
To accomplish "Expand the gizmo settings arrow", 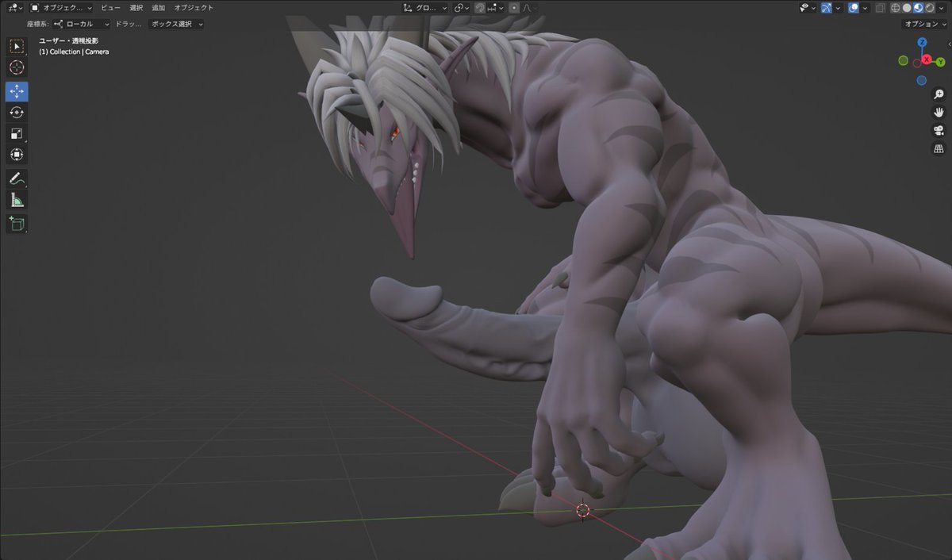I will tap(838, 8).
